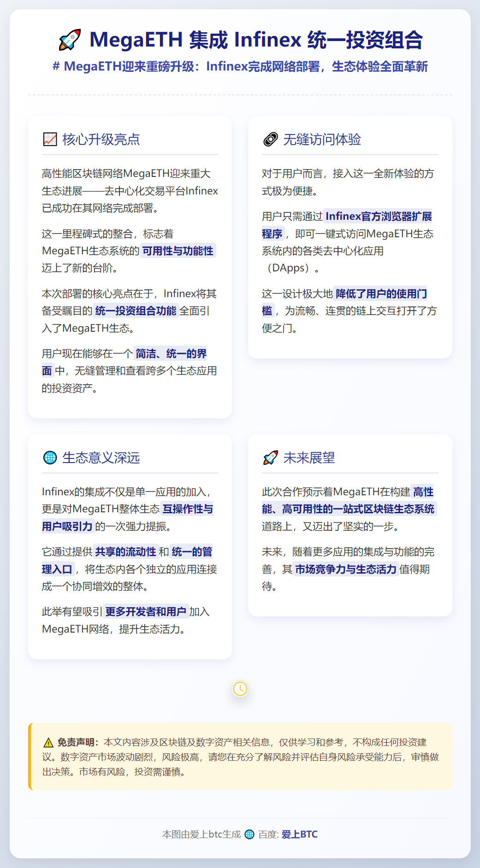480x868 pixels.
Task: Click highlighted text 统一投资组合功能
Action: (136, 311)
